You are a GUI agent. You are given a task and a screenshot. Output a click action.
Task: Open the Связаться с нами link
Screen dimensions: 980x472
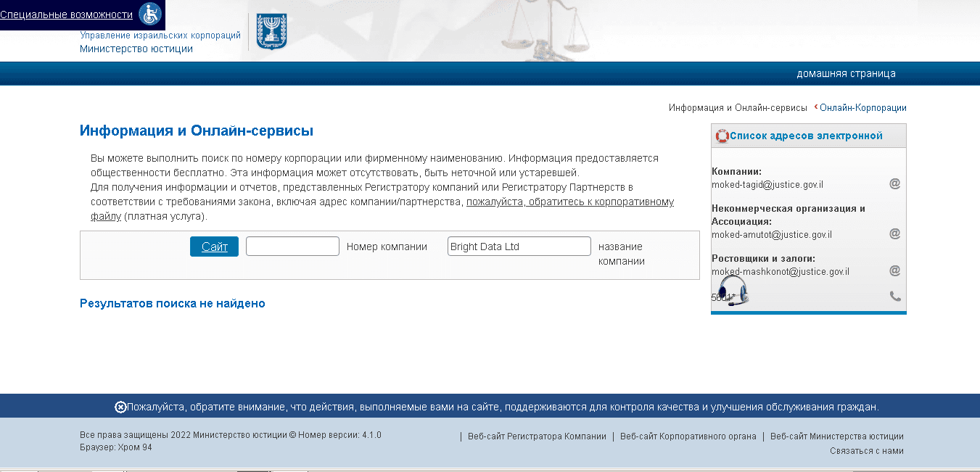click(868, 450)
